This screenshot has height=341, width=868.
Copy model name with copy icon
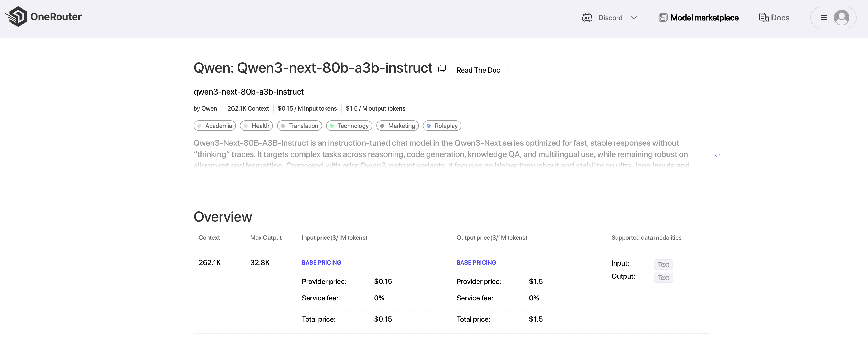click(x=442, y=68)
